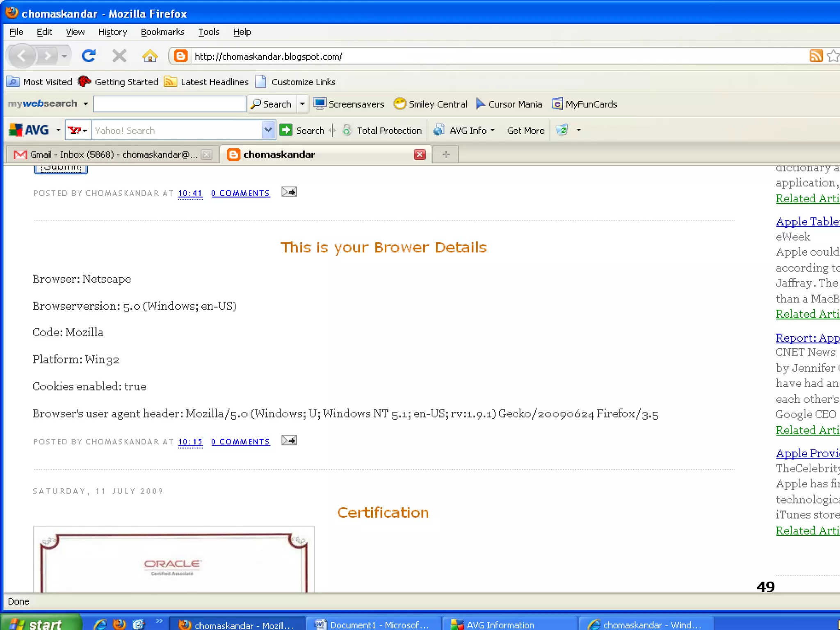Open a new tab with plus button
Image resolution: width=840 pixels, height=630 pixels.
[x=446, y=155]
